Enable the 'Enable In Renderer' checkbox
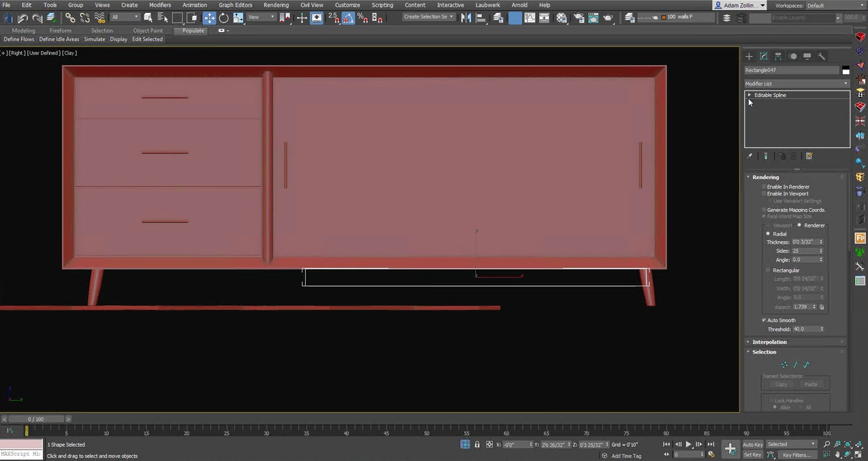 [x=765, y=187]
